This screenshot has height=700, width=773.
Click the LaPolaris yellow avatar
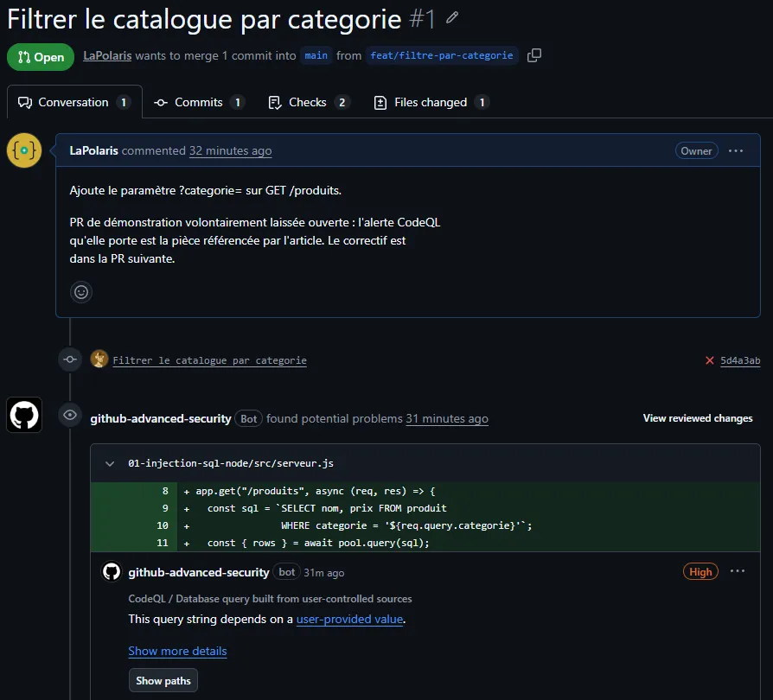click(x=24, y=150)
